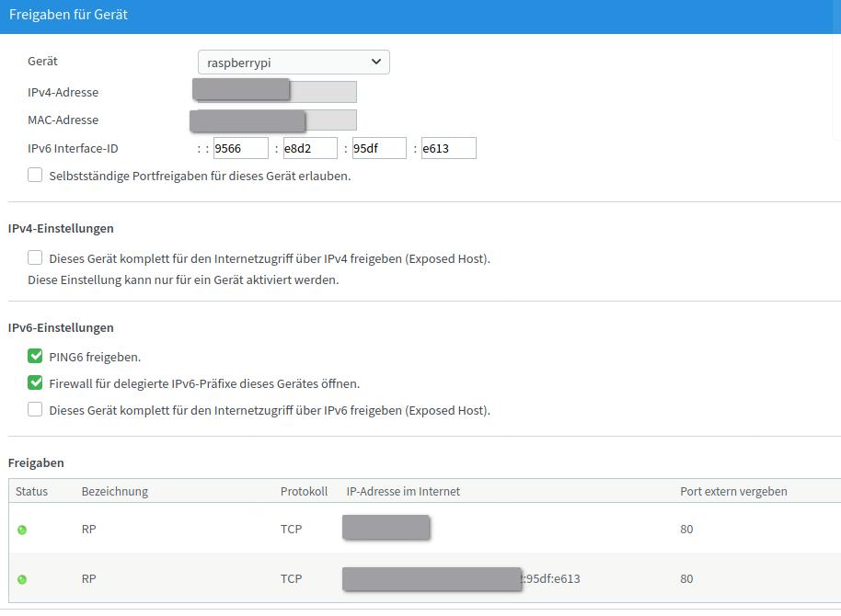Image resolution: width=841 pixels, height=616 pixels.
Task: Click the IP-Adresse im Internet header
Action: pos(403,491)
